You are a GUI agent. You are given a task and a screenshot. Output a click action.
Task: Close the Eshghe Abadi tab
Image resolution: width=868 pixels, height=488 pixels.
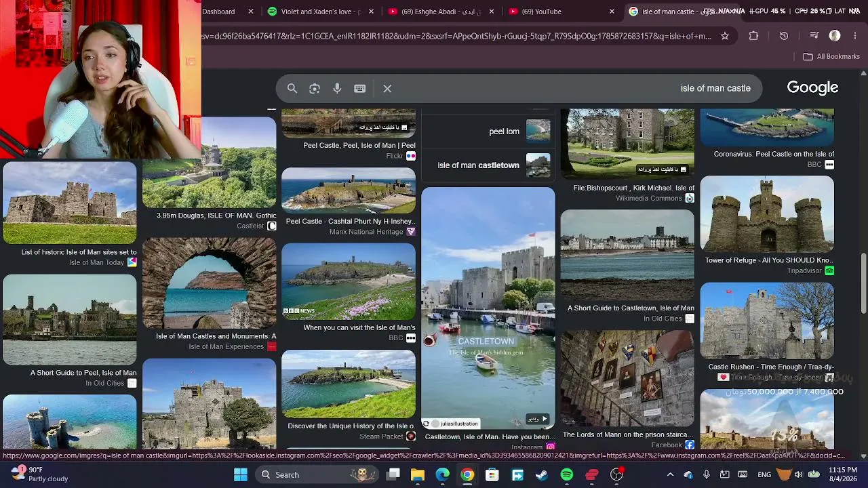point(492,12)
